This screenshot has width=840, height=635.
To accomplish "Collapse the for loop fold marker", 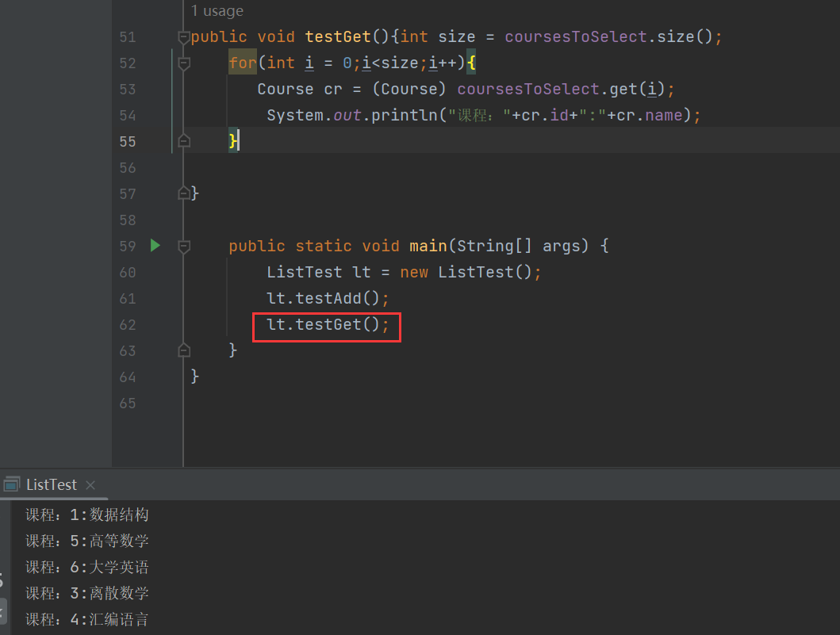I will (x=184, y=63).
